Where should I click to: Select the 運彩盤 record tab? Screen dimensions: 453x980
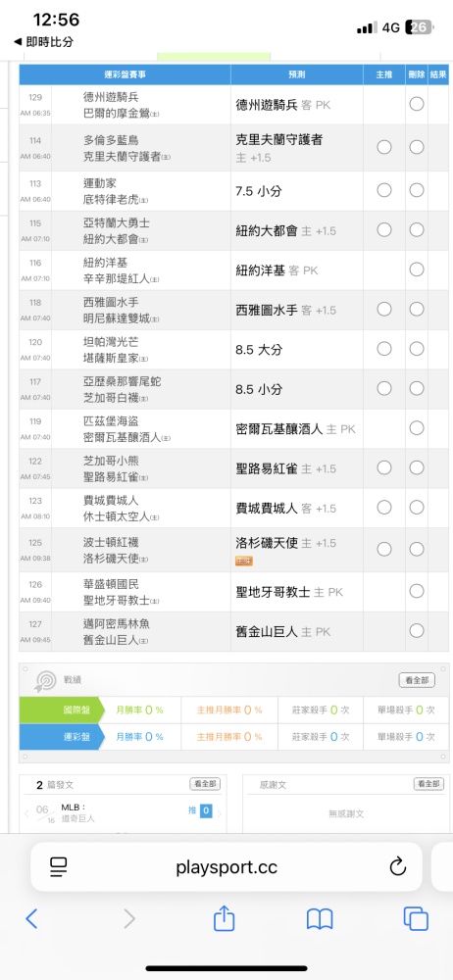[x=60, y=736]
